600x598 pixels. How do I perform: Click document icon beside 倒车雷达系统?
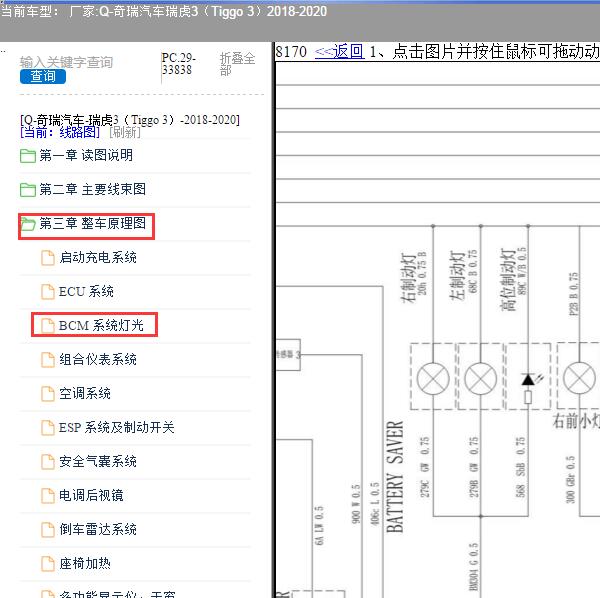(x=48, y=530)
